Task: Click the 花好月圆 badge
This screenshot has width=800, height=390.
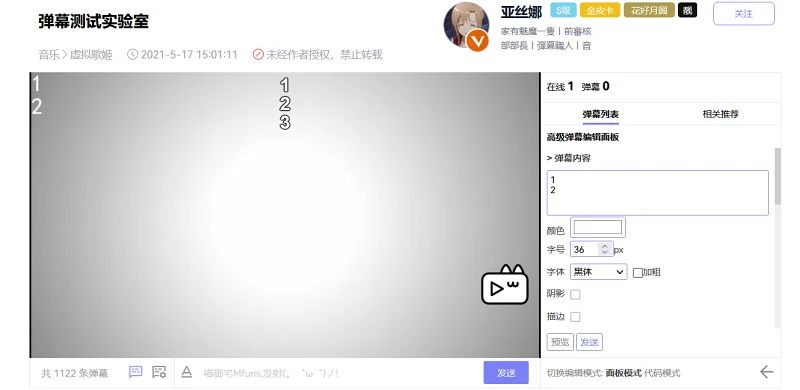Action: point(649,10)
